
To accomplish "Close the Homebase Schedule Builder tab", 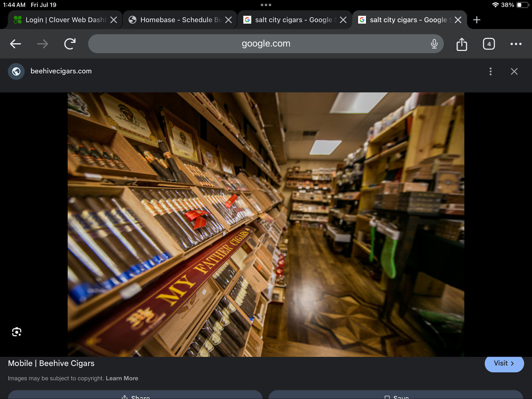I will [x=228, y=20].
